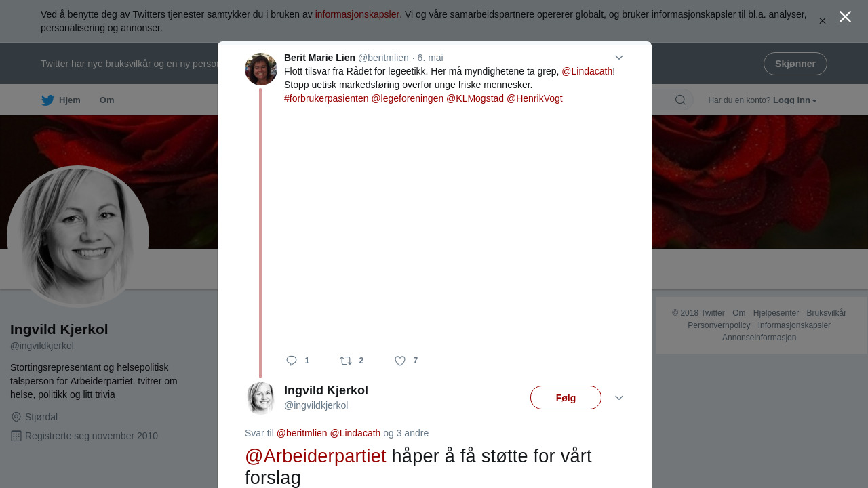Open the Om menu item
Image resolution: width=868 pixels, height=488 pixels.
(107, 100)
